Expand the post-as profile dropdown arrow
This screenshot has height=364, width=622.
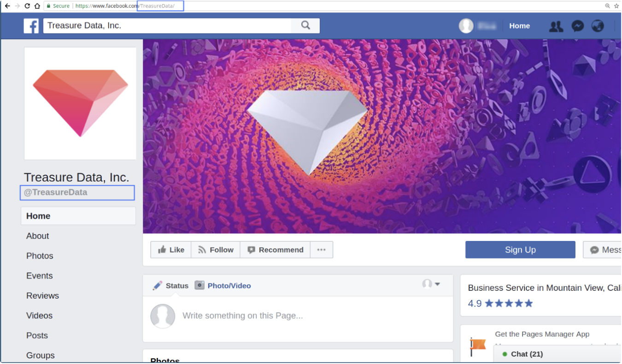(x=437, y=284)
